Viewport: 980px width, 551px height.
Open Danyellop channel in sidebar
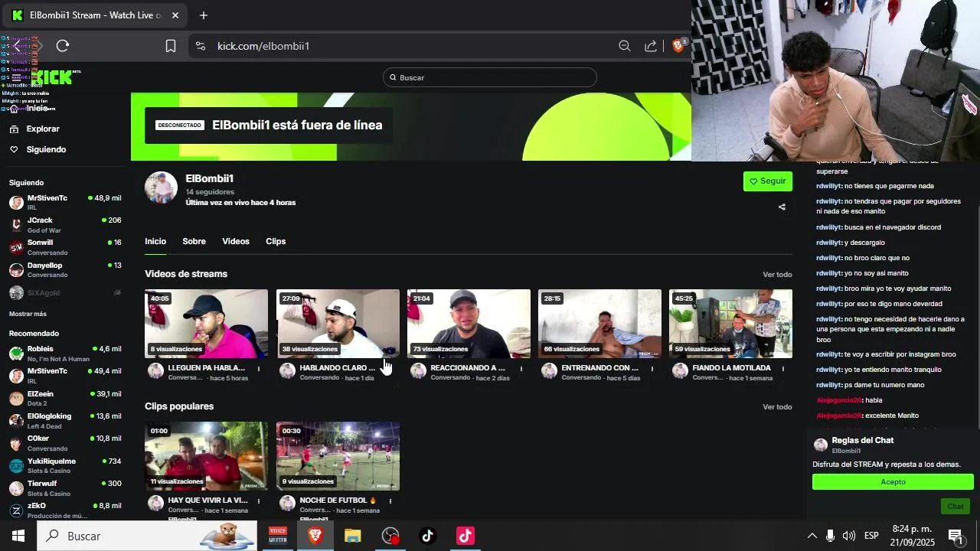(65, 269)
